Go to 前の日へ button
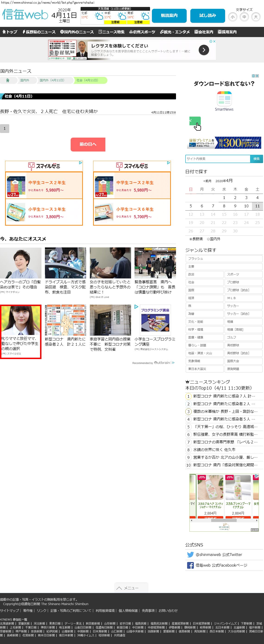This screenshot has width=264, height=644. (x=88, y=144)
